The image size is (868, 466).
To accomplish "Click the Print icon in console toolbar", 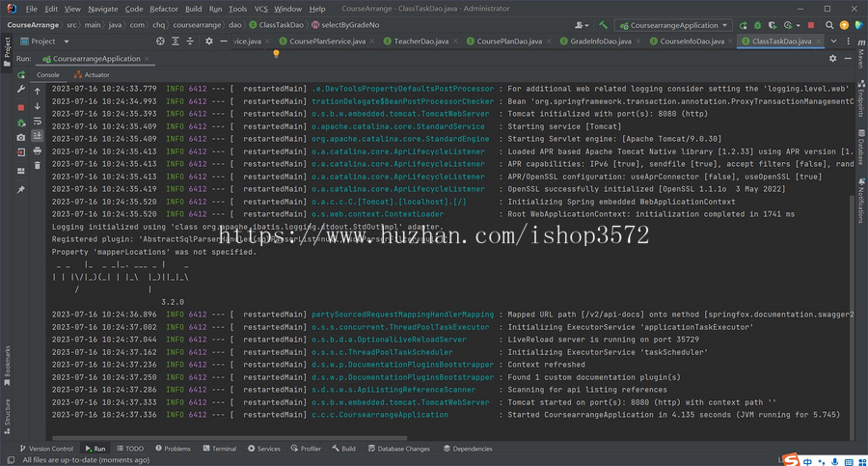I will pos(37,151).
